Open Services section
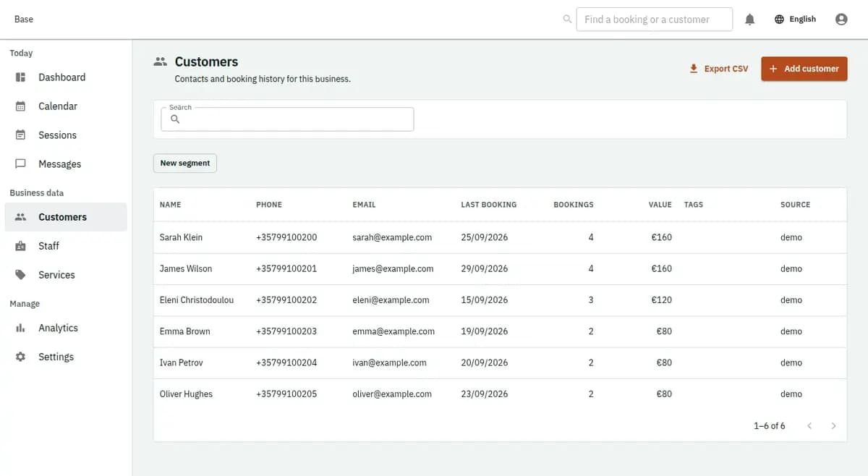 pyautogui.click(x=66, y=275)
